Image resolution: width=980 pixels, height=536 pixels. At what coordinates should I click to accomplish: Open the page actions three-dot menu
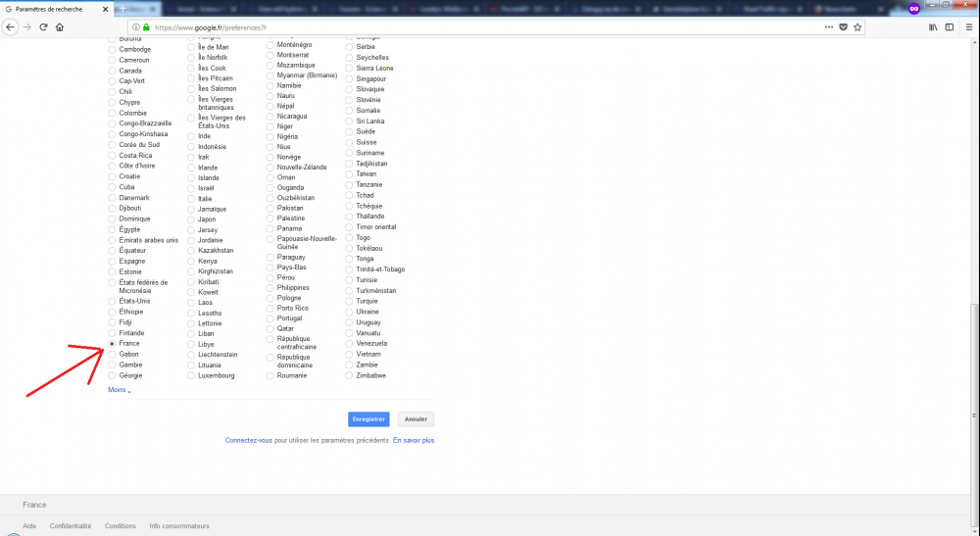pos(829,26)
